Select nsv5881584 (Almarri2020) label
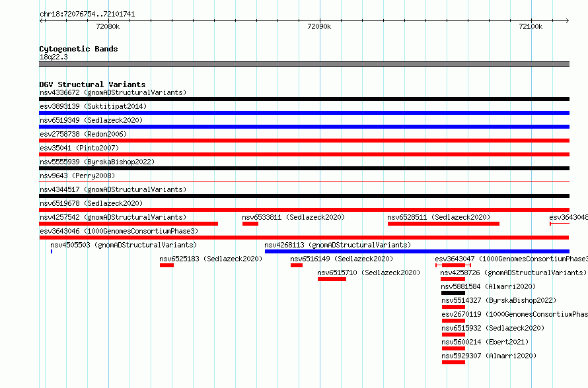588x388 pixels. [x=489, y=286]
